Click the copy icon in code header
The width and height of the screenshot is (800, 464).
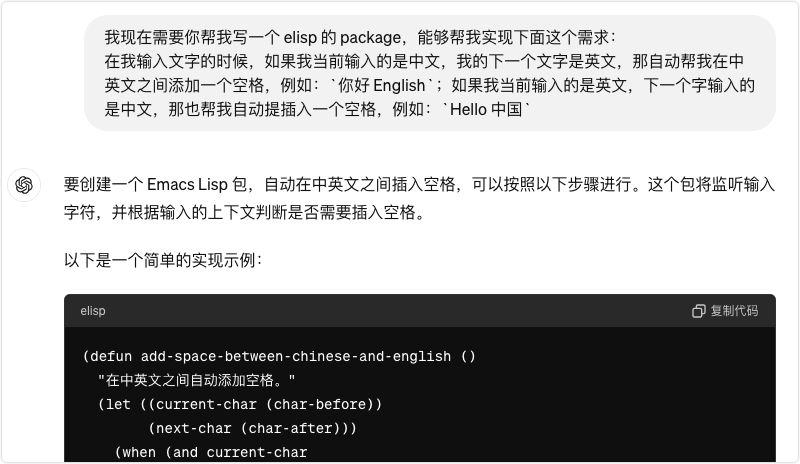click(698, 311)
